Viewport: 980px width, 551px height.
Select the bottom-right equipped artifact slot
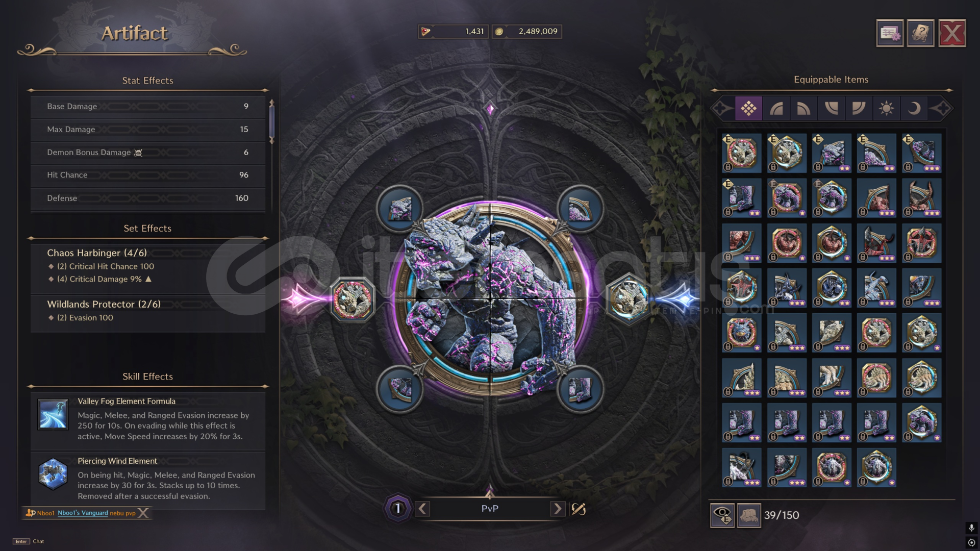580,390
